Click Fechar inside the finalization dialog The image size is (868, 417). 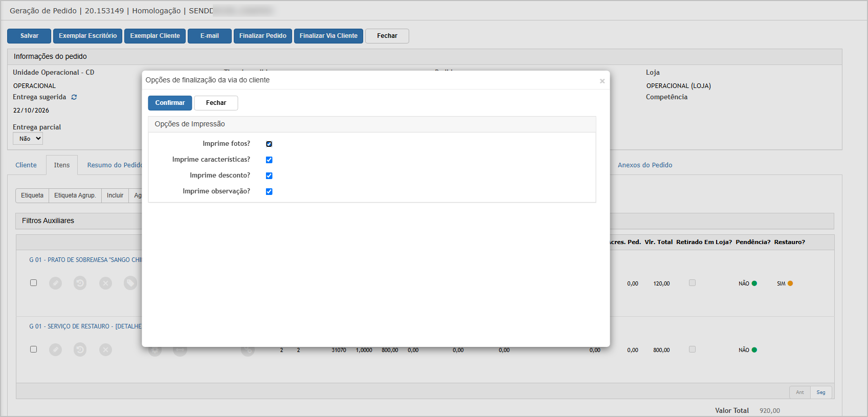click(216, 103)
